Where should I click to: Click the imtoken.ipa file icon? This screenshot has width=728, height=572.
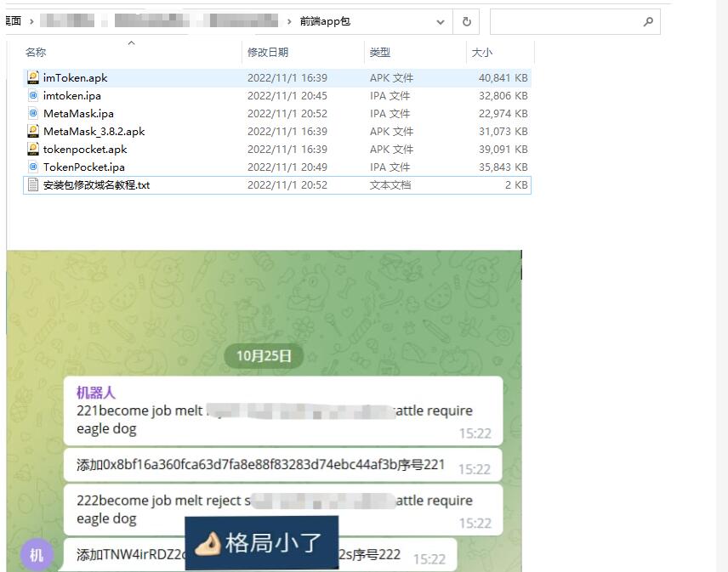tap(34, 95)
